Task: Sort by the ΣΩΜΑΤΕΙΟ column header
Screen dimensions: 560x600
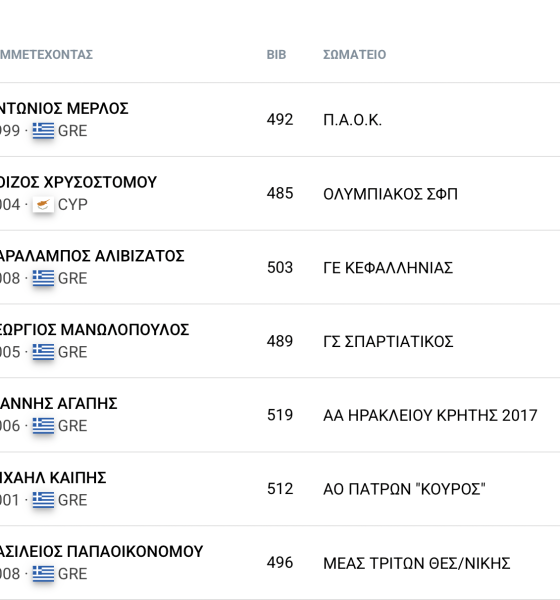Action: point(354,55)
